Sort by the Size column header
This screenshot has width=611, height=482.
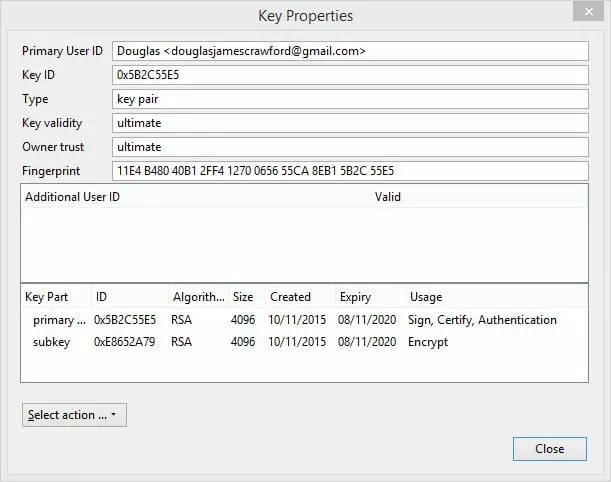tap(245, 297)
